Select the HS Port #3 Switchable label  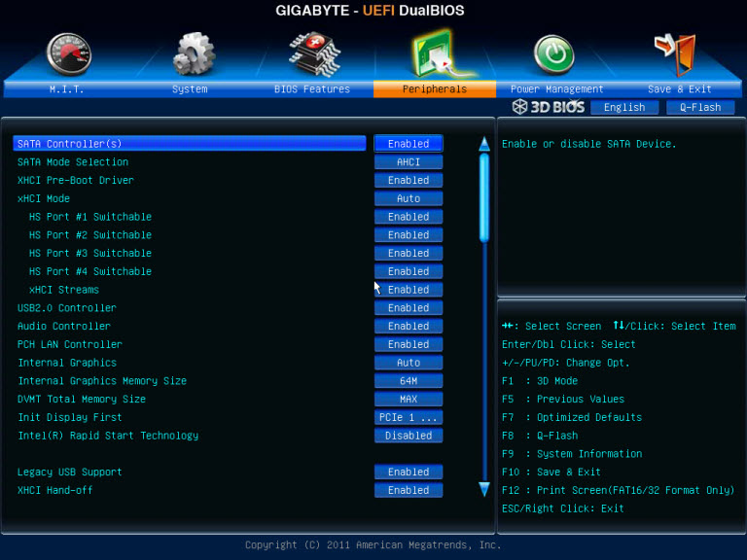pos(90,253)
